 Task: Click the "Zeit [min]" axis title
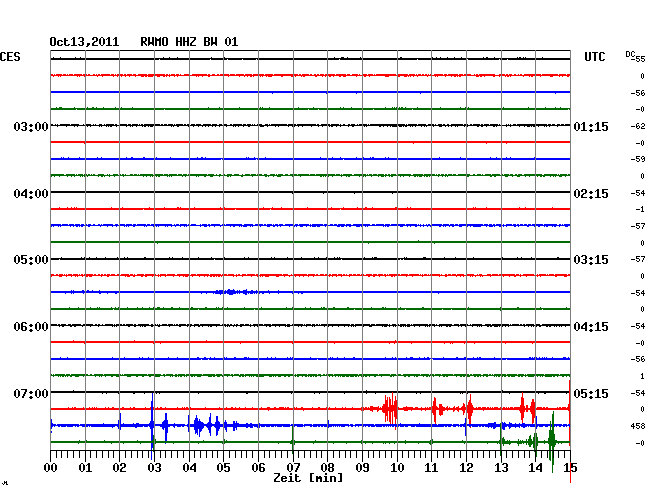(x=308, y=478)
